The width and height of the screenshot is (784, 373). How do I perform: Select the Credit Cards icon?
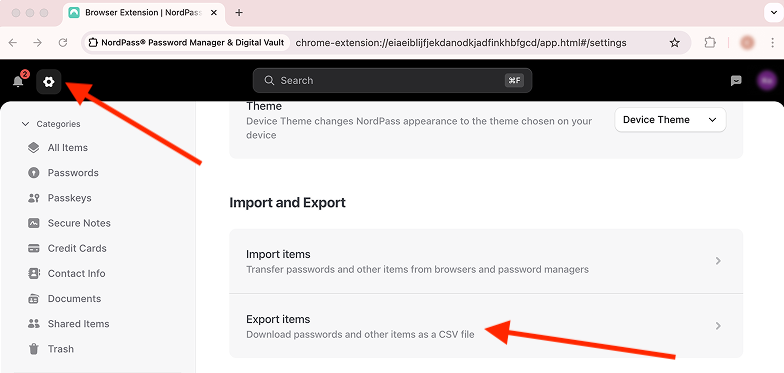point(34,248)
